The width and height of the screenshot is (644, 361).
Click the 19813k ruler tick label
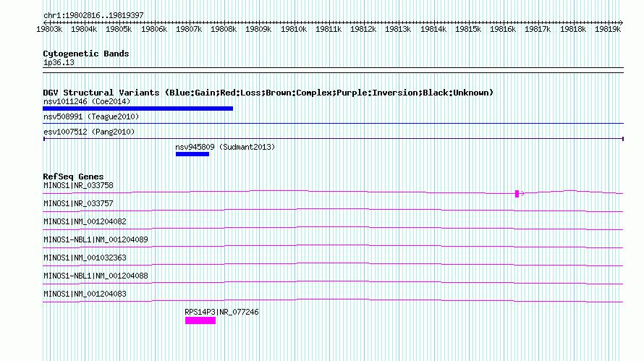click(398, 29)
